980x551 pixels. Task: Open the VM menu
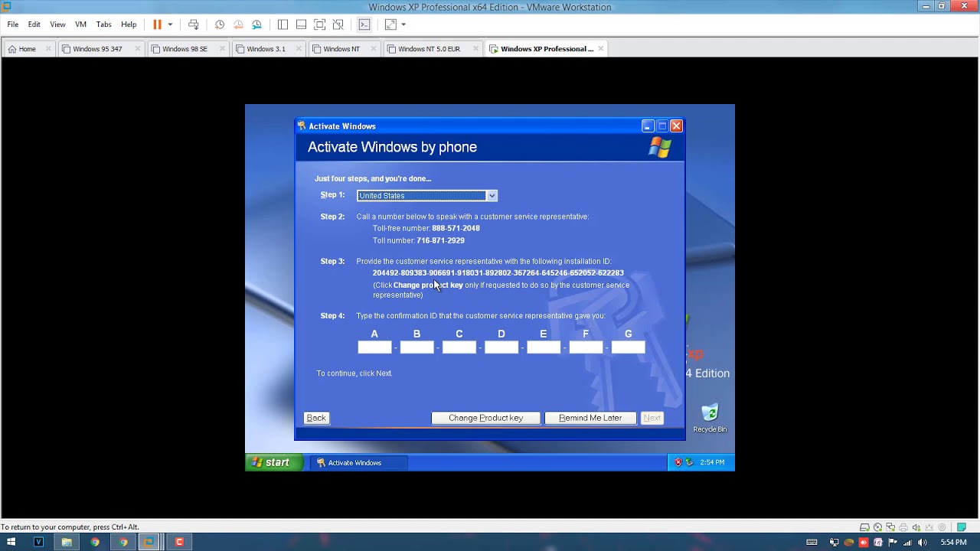pos(80,24)
